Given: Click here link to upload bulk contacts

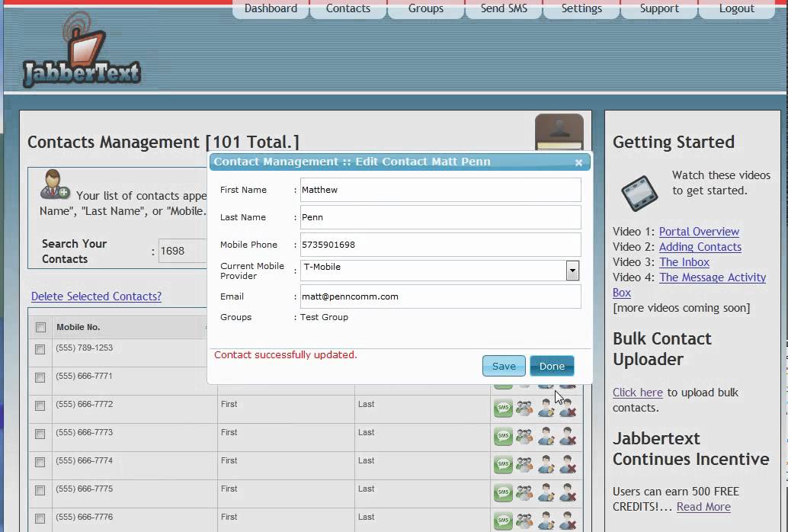Looking at the screenshot, I should pyautogui.click(x=637, y=393).
